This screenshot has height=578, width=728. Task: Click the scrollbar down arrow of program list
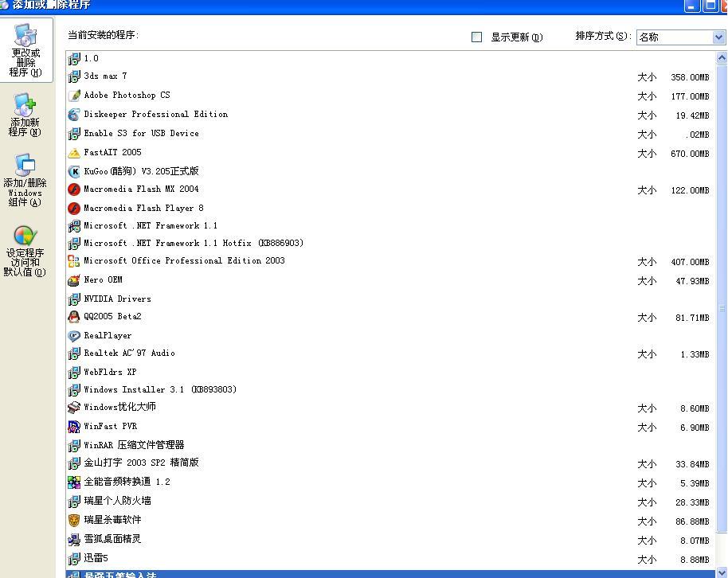pyautogui.click(x=722, y=572)
